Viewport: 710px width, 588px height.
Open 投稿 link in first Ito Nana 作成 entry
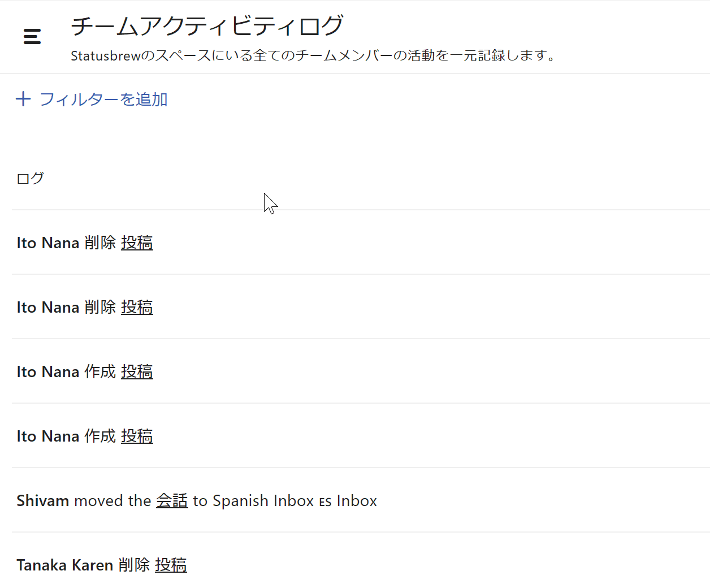click(137, 371)
